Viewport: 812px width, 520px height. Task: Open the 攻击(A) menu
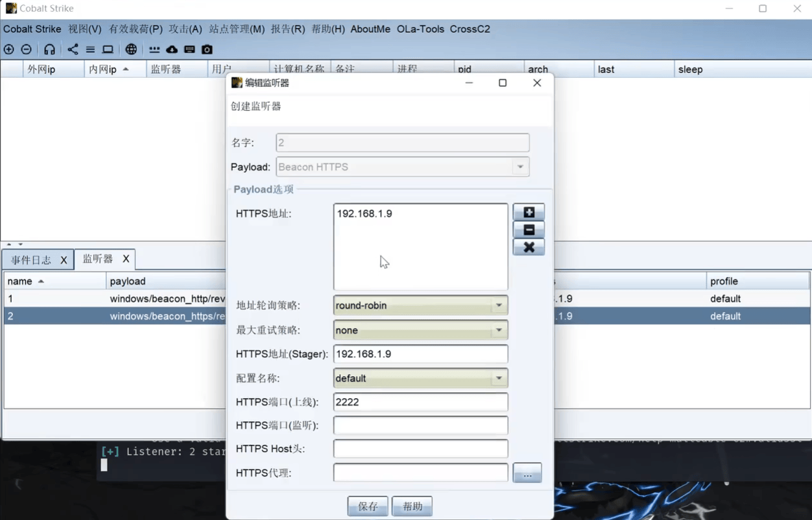[185, 29]
